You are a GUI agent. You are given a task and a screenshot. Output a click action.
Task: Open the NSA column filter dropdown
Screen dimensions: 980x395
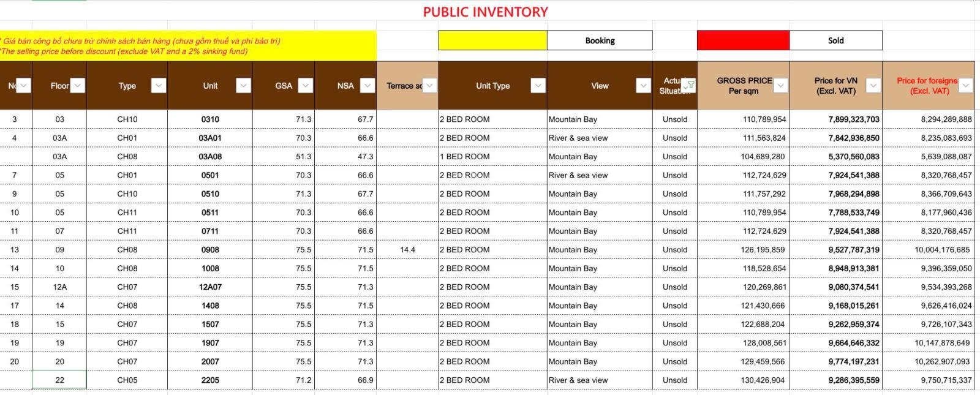(367, 86)
